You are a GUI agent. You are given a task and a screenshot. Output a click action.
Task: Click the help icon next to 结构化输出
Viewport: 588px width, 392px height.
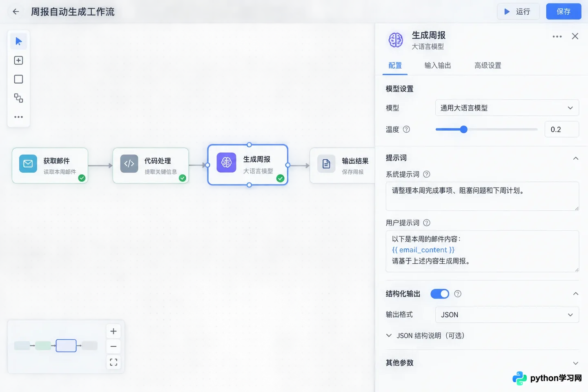[458, 294]
